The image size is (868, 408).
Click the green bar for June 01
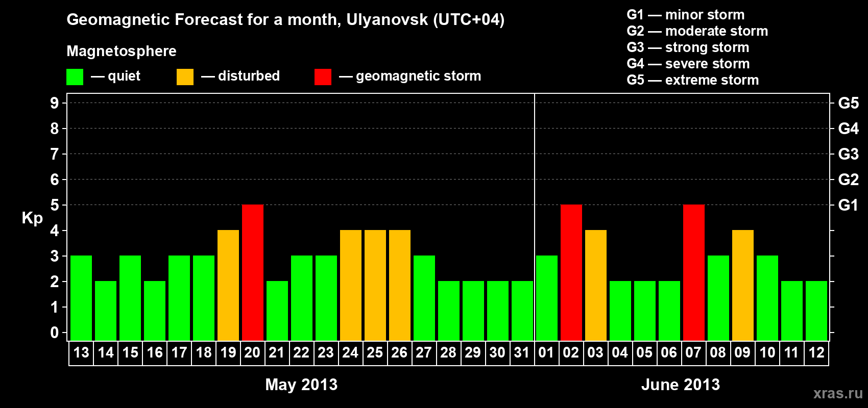tap(547, 298)
